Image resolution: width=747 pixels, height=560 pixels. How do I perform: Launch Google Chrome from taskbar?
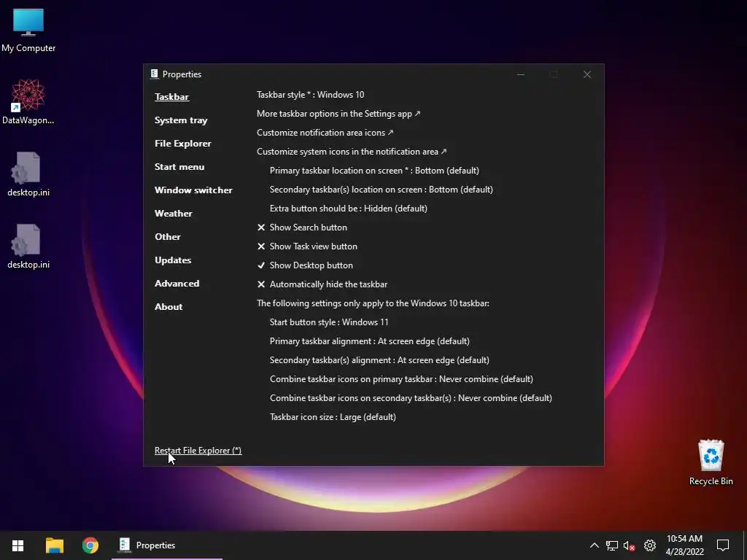[90, 545]
